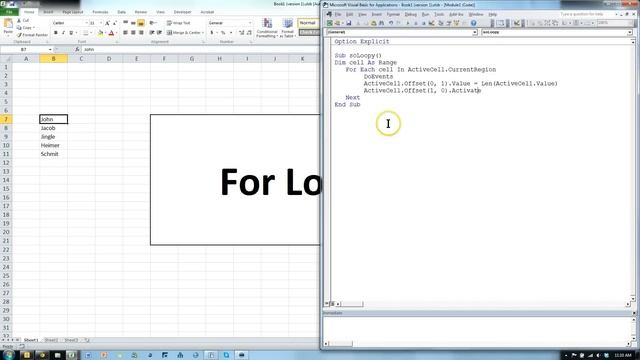640x360 pixels.
Task: Select cell containing Jacob
Action: pos(53,128)
